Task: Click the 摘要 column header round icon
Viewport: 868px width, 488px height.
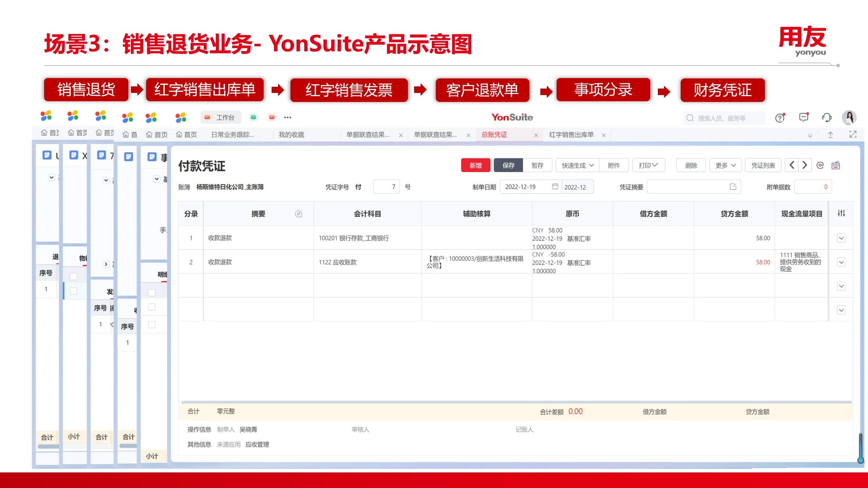Action: [x=299, y=214]
